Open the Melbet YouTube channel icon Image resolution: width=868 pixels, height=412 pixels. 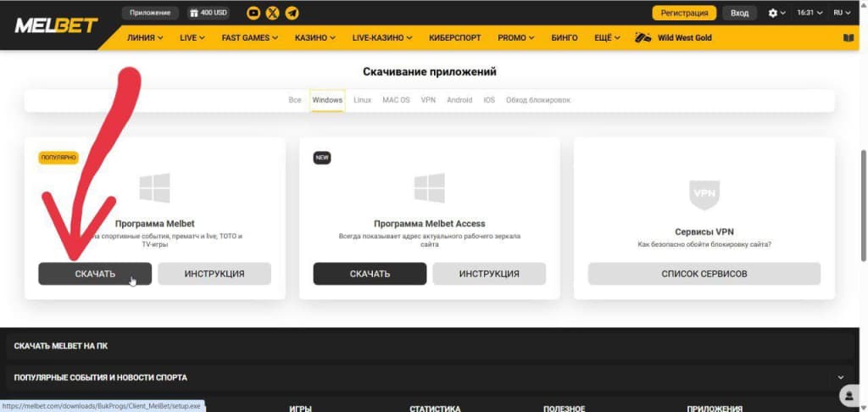pyautogui.click(x=253, y=13)
